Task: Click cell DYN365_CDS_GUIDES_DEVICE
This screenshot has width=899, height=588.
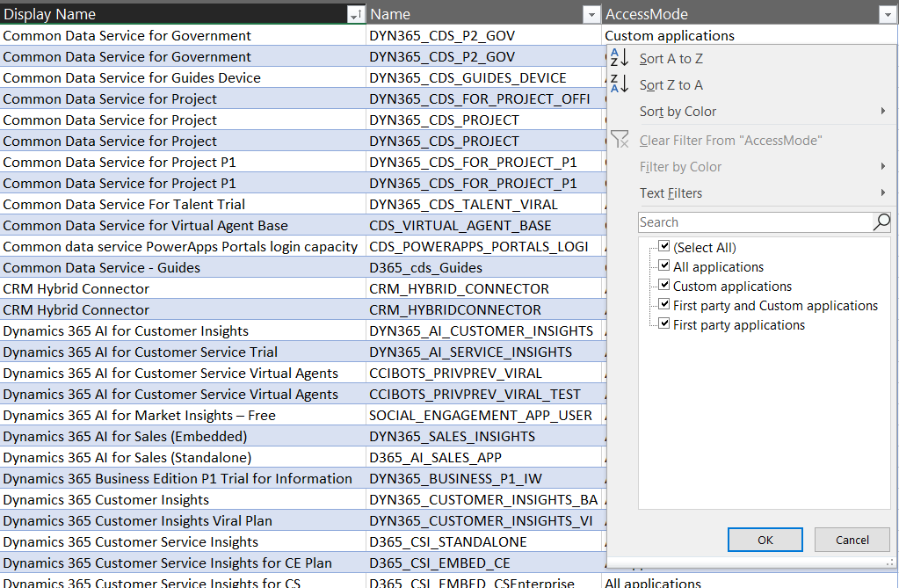Action: coord(484,77)
